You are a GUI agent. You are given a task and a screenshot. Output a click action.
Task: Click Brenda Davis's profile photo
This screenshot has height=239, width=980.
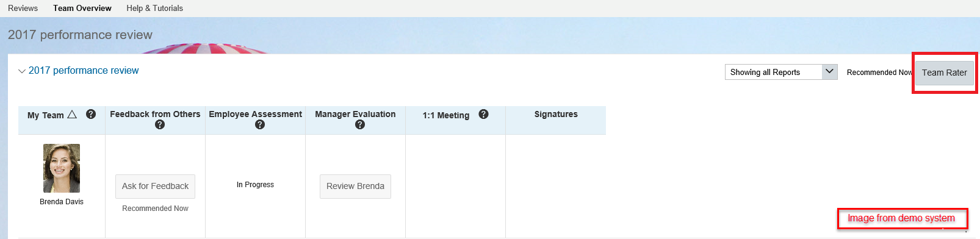coord(62,168)
